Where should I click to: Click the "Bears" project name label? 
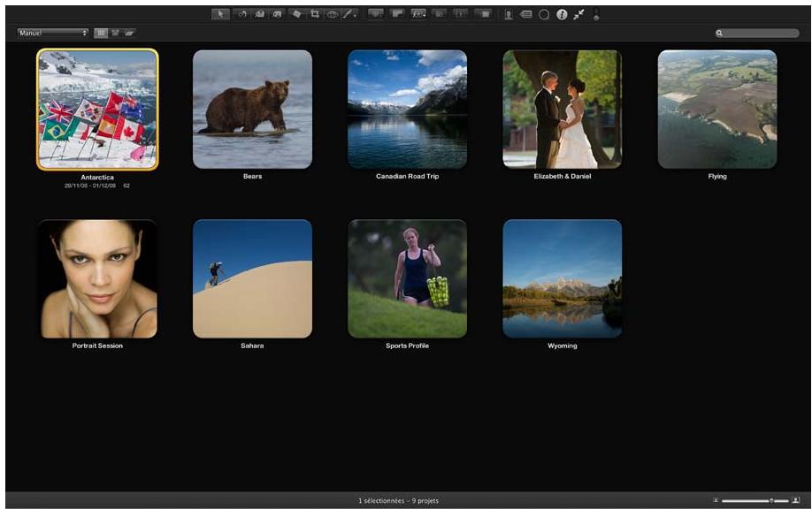(x=252, y=177)
